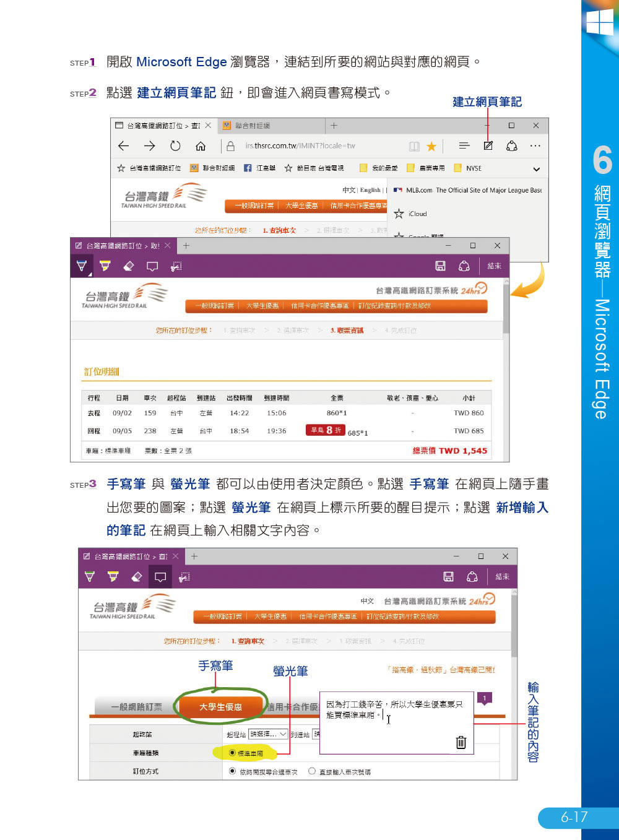Open the iCloud favorite link
Screen dimensions: 619x840
(417, 214)
